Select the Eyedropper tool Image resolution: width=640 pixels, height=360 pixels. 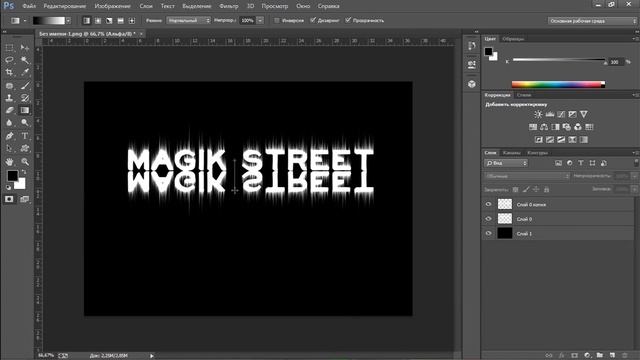(24, 73)
